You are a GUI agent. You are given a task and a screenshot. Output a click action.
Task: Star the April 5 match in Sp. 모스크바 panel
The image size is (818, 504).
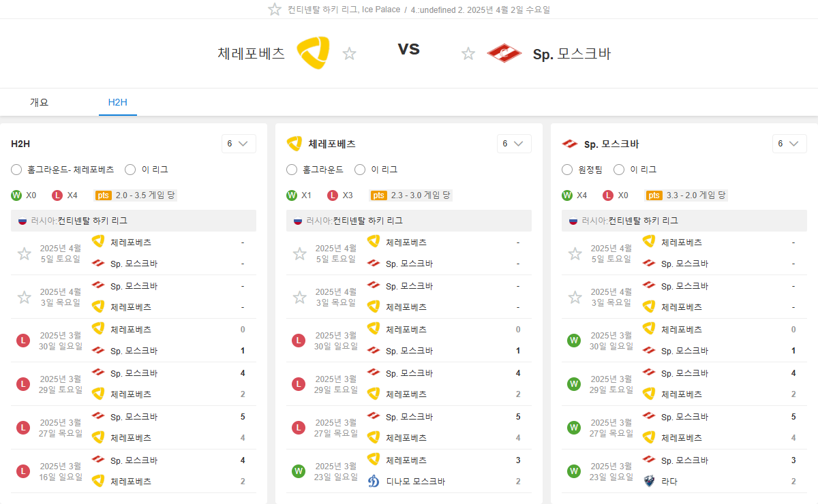click(575, 253)
